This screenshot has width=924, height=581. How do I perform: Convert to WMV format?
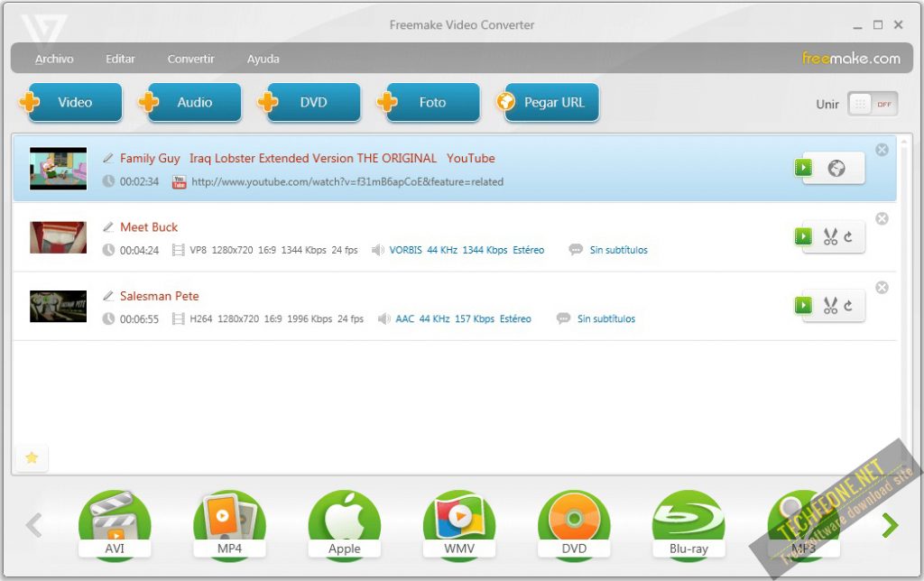click(459, 525)
